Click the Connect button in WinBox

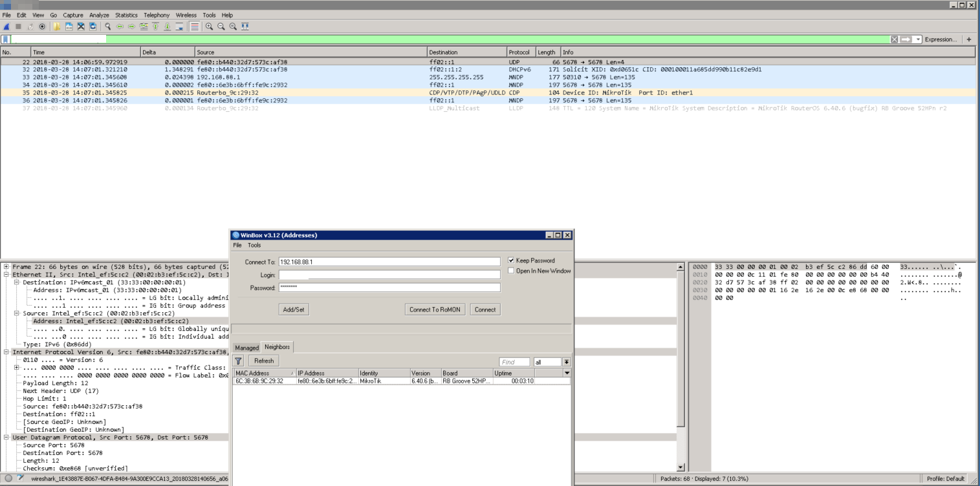[x=485, y=310]
